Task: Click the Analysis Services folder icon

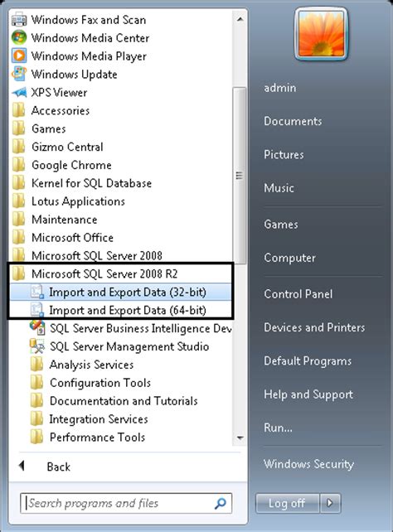Action: [x=36, y=365]
